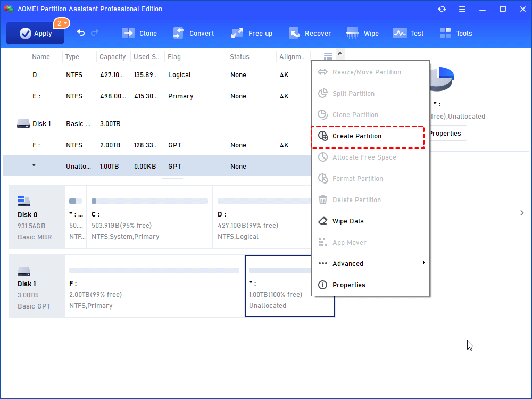Open the Convert toolbar item
Viewport: 532px width, 399px height.
click(x=194, y=33)
